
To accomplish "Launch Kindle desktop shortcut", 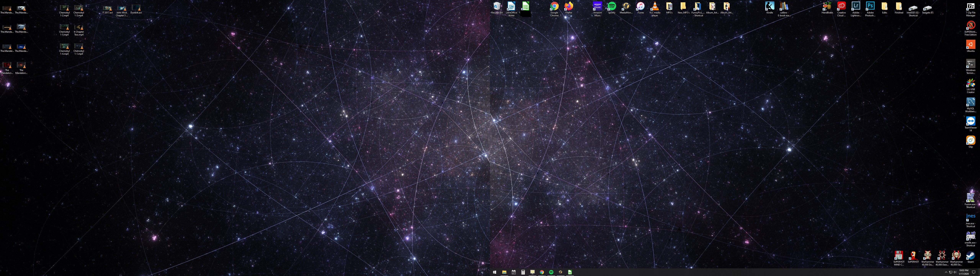I will point(770,8).
